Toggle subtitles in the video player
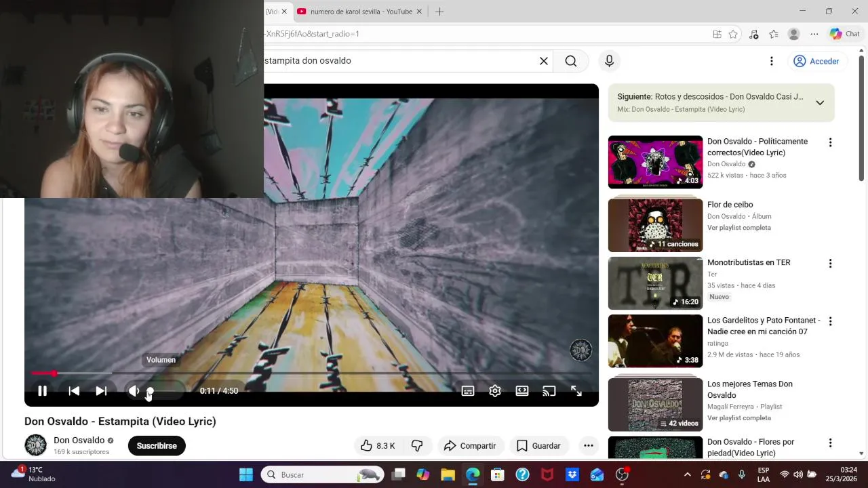Image resolution: width=868 pixels, height=488 pixels. [x=468, y=391]
